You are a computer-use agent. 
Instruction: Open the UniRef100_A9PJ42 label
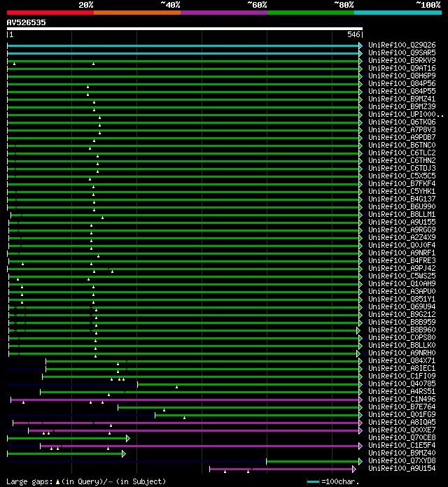point(402,268)
